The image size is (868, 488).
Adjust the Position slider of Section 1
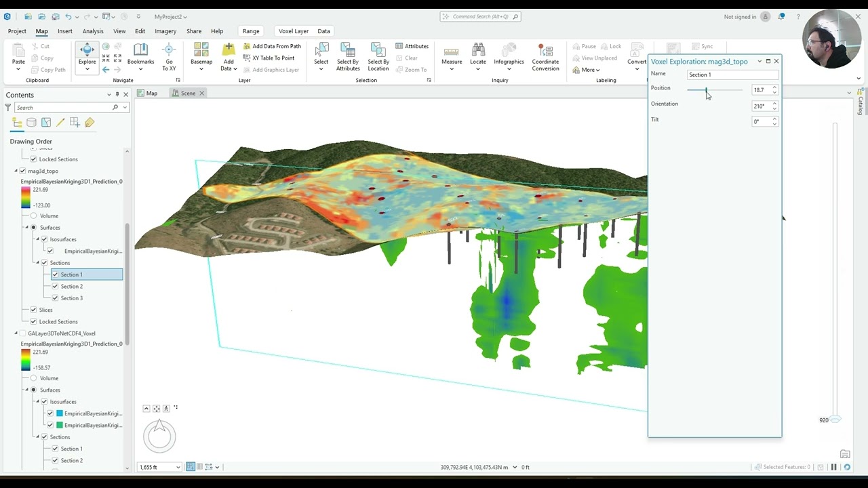pos(706,90)
